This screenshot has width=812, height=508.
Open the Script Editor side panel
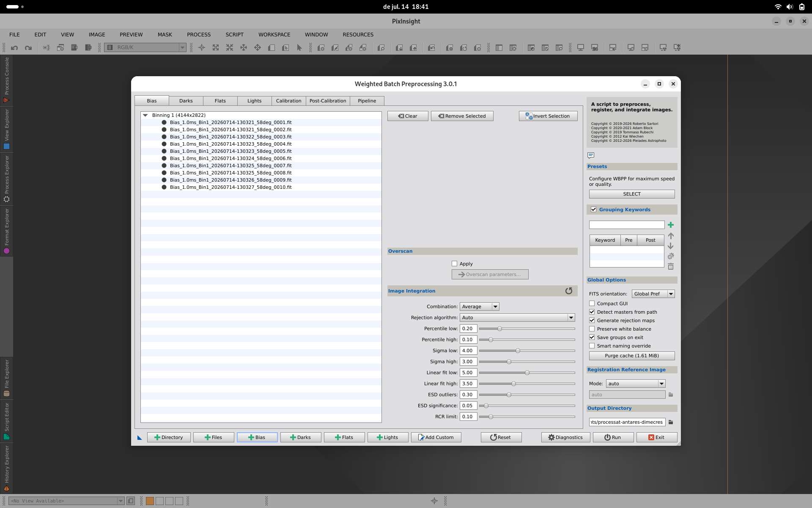(x=6, y=421)
